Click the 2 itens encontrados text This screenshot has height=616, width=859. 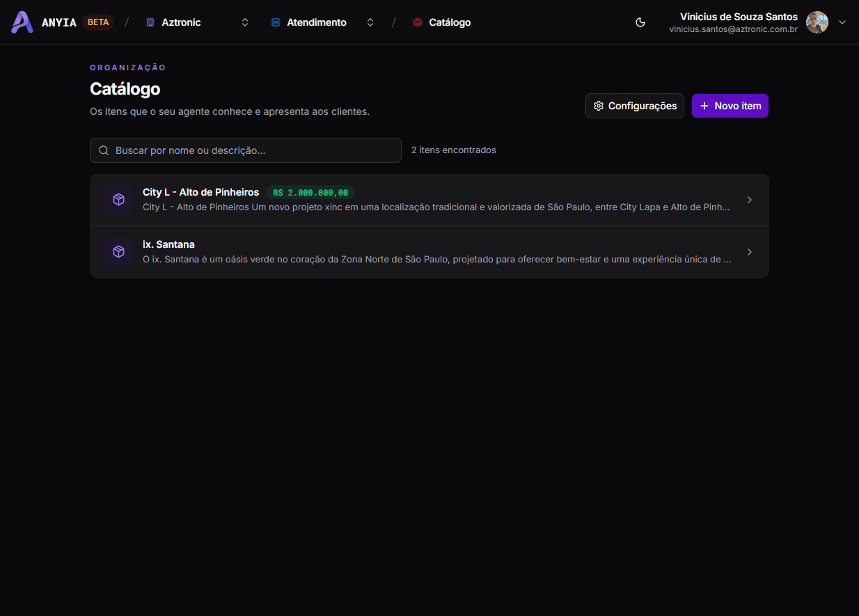pos(454,150)
